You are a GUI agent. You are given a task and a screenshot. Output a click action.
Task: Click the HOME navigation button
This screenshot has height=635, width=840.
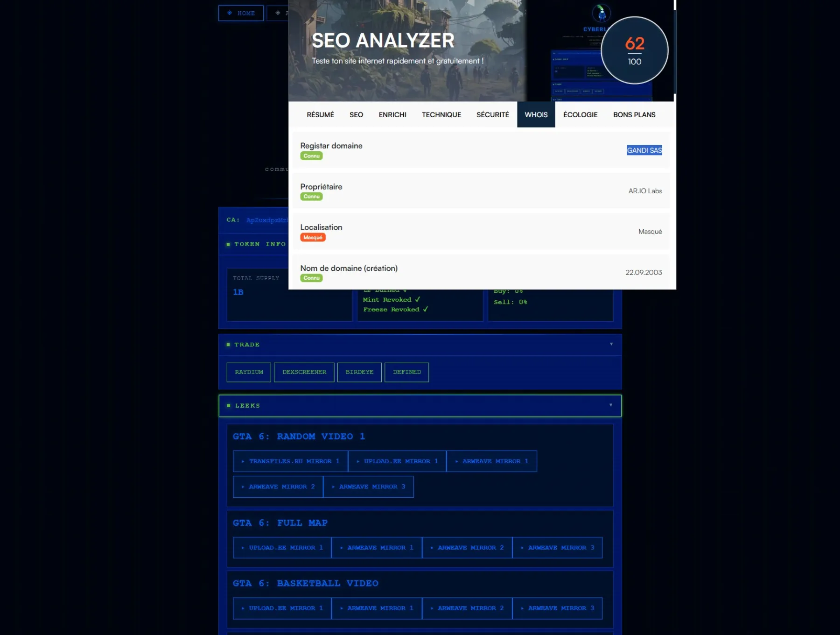[241, 13]
